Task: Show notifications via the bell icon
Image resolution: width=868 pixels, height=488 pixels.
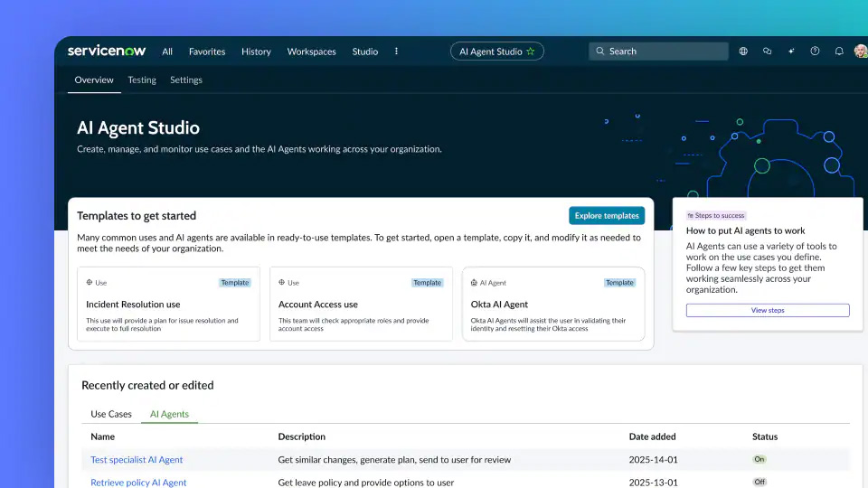Action: coord(839,52)
